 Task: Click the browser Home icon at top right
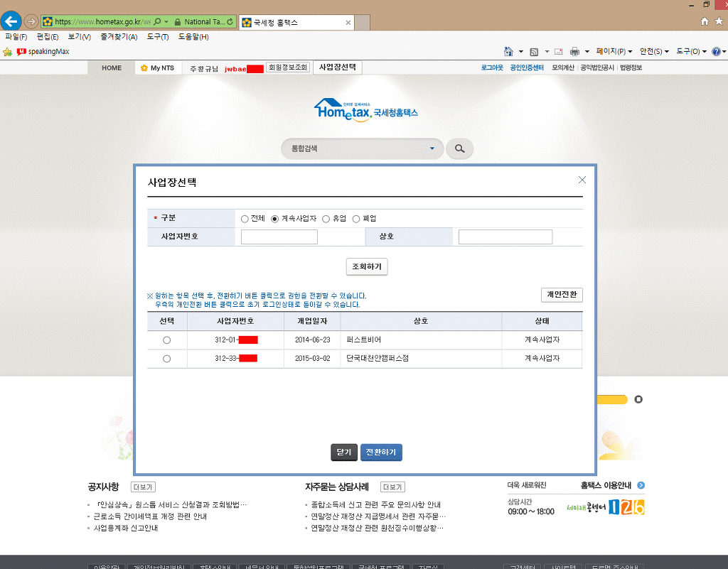705,21
